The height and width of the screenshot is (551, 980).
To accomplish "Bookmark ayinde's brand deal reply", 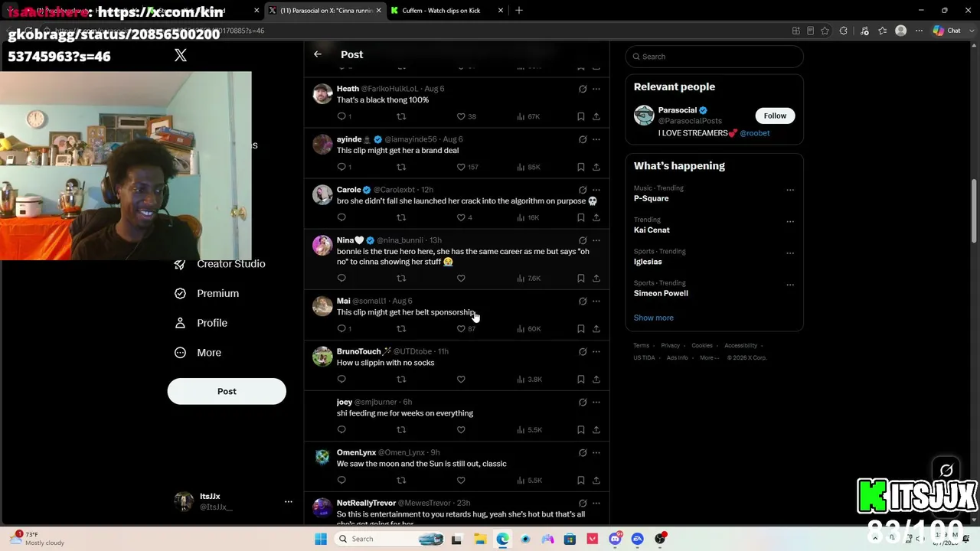I will point(581,167).
